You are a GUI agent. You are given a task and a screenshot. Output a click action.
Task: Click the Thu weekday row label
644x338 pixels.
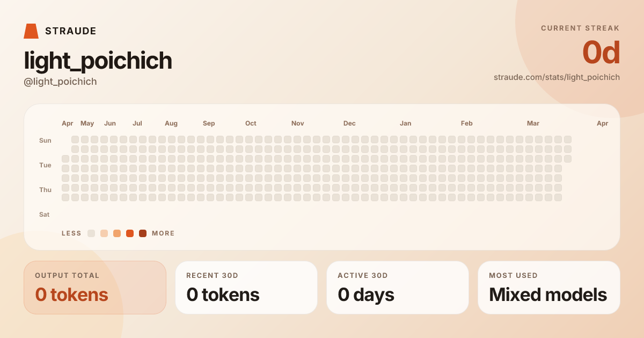point(45,190)
